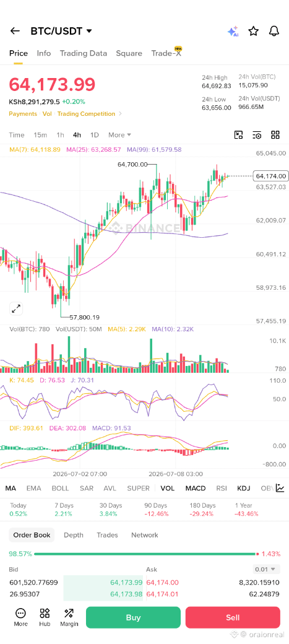This screenshot has width=289, height=644.
Task: Toggle the MACD sub-indicator
Action: (196, 489)
